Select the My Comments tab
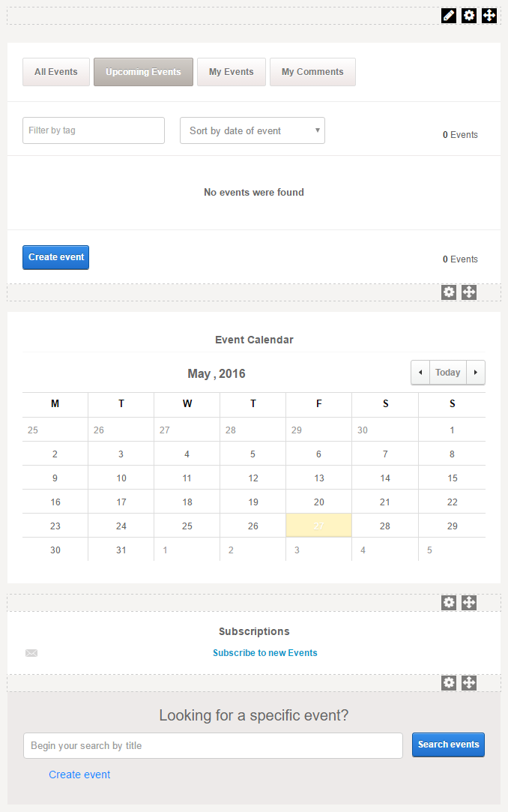The height and width of the screenshot is (812, 508). (312, 72)
